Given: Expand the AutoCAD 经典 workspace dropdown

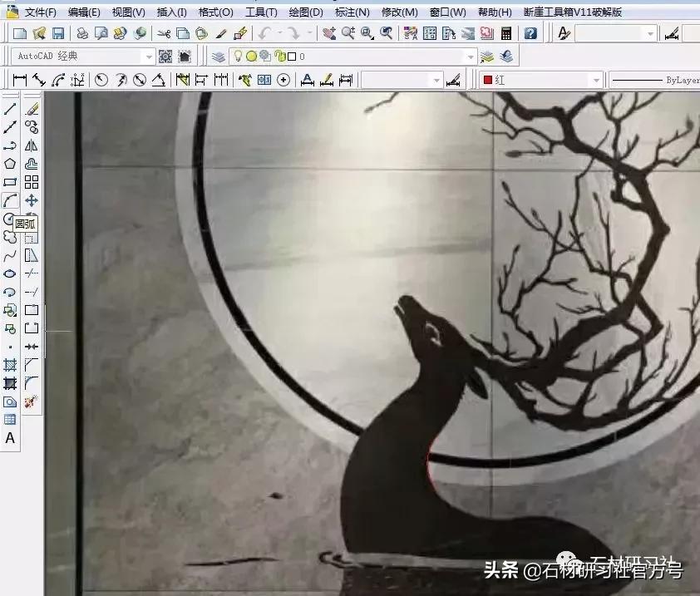Looking at the screenshot, I should (x=151, y=57).
